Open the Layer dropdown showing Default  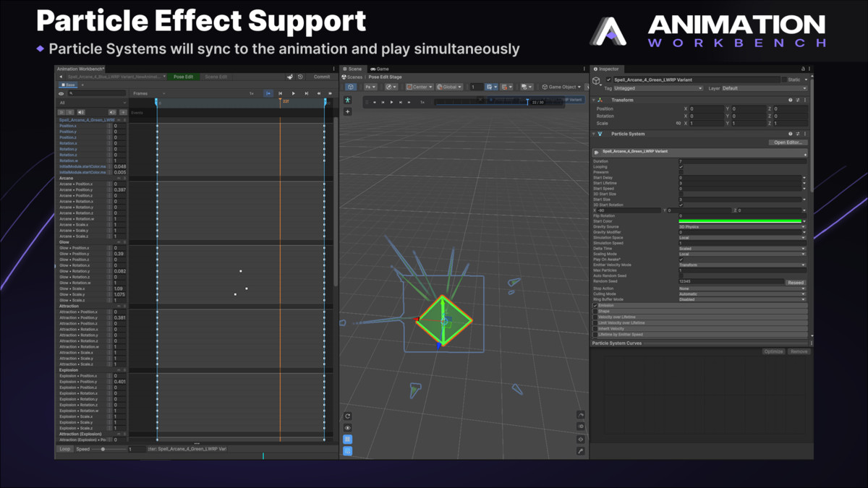[764, 88]
